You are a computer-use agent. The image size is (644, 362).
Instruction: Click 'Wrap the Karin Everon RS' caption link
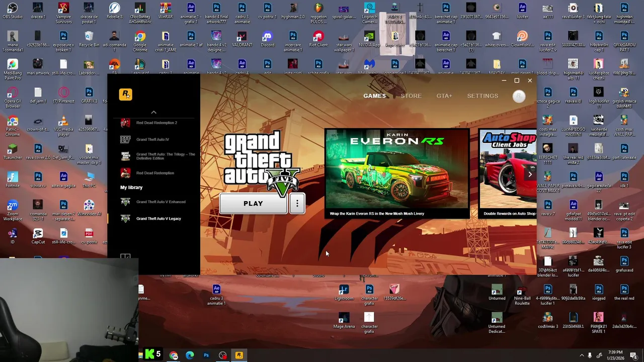tap(377, 214)
